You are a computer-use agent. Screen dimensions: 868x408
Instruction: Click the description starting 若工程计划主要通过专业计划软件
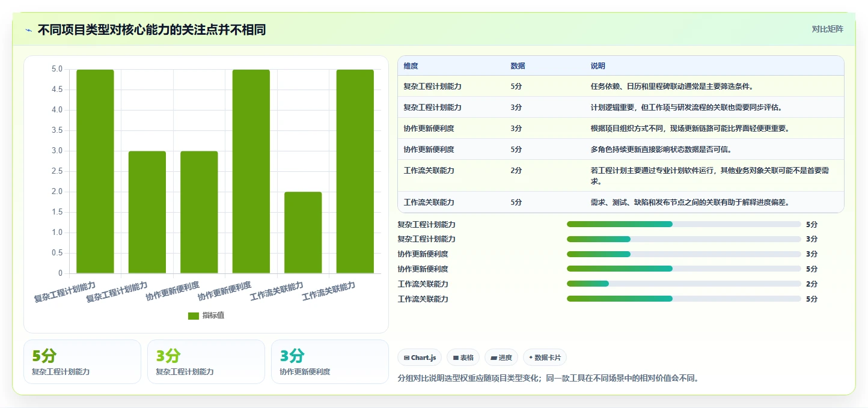pyautogui.click(x=710, y=175)
